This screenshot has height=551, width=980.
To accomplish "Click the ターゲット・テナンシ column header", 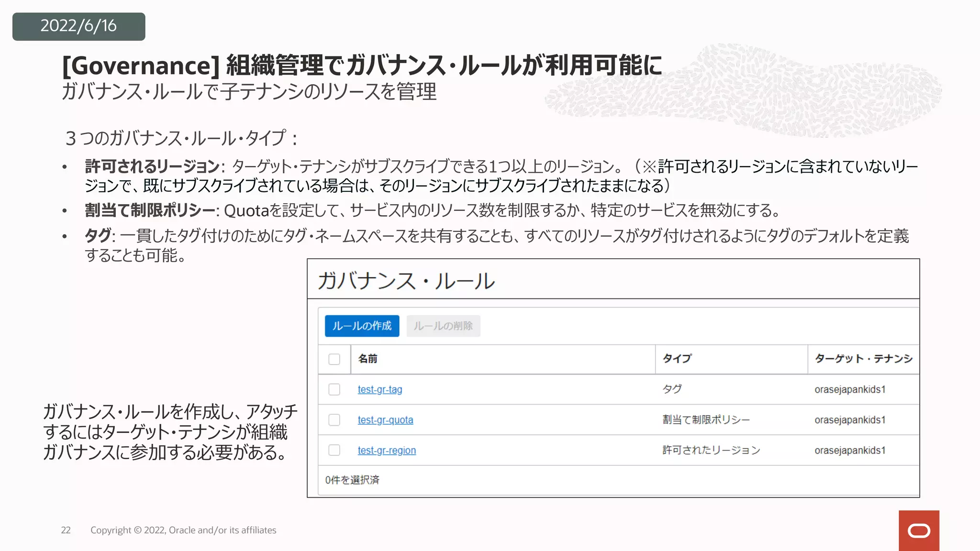I will [x=863, y=359].
